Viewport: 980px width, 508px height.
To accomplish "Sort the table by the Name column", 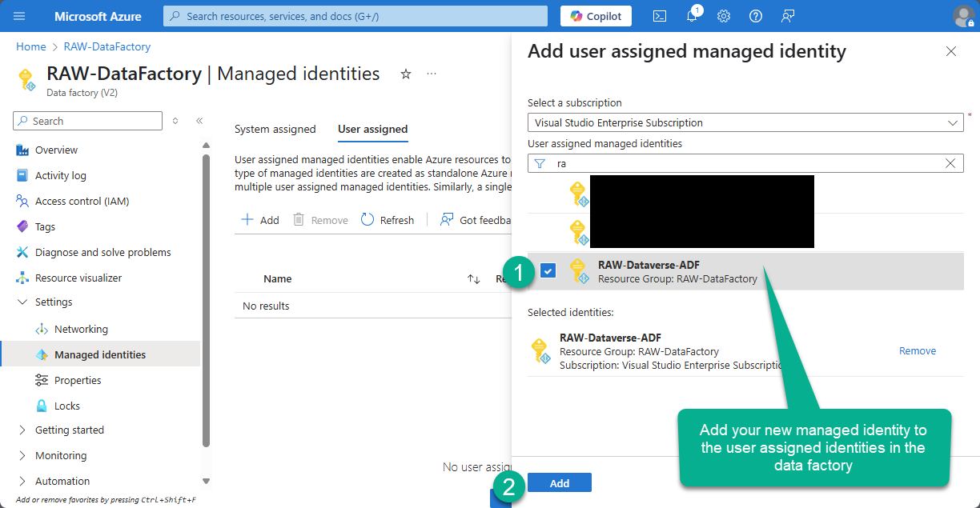I will pyautogui.click(x=277, y=278).
